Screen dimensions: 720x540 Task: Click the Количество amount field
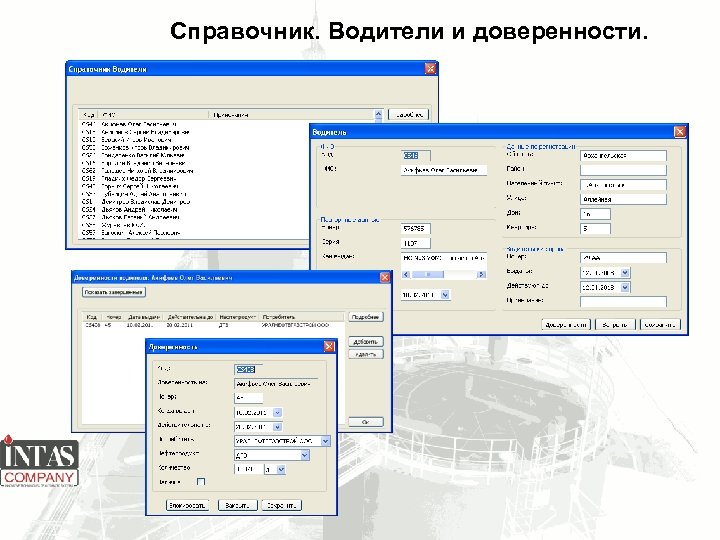click(x=249, y=469)
